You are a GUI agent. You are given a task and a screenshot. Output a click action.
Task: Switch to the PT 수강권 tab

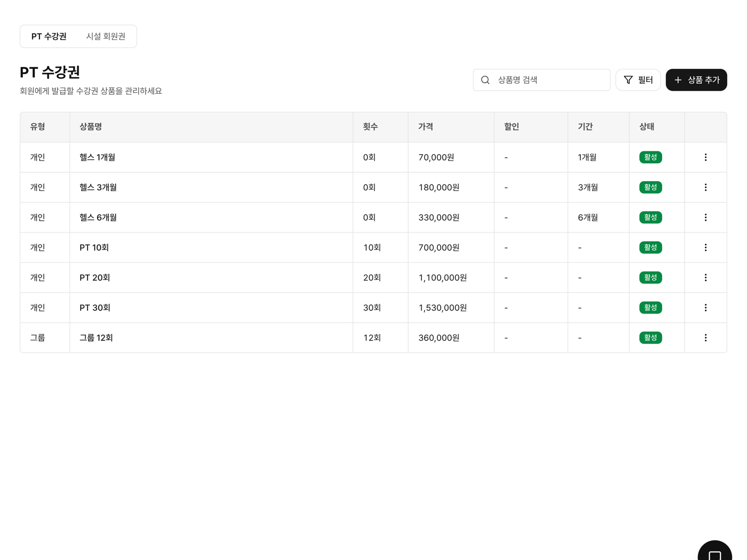click(49, 36)
